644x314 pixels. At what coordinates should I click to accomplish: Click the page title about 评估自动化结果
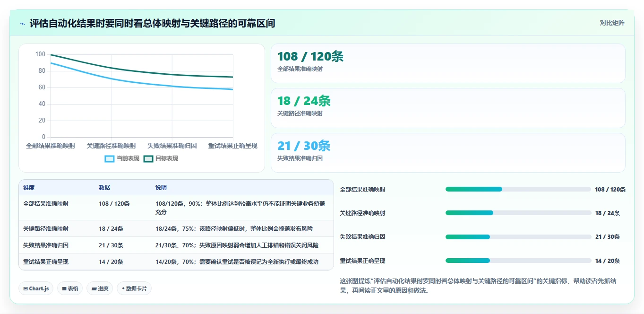(x=152, y=24)
